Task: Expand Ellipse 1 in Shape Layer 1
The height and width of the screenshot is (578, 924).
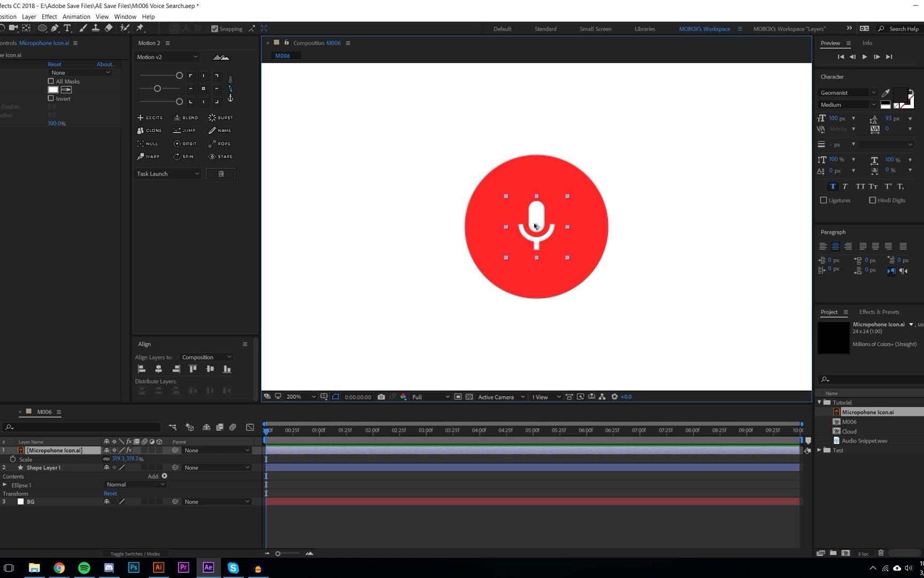Action: coord(5,485)
